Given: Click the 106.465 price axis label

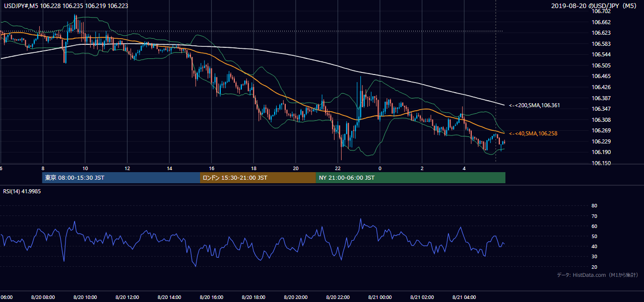Looking at the screenshot, I should (601, 76).
